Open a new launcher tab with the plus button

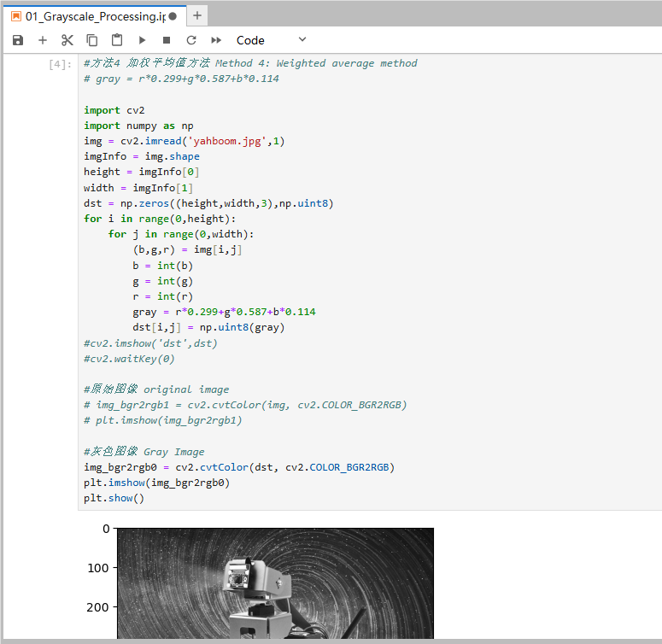197,16
